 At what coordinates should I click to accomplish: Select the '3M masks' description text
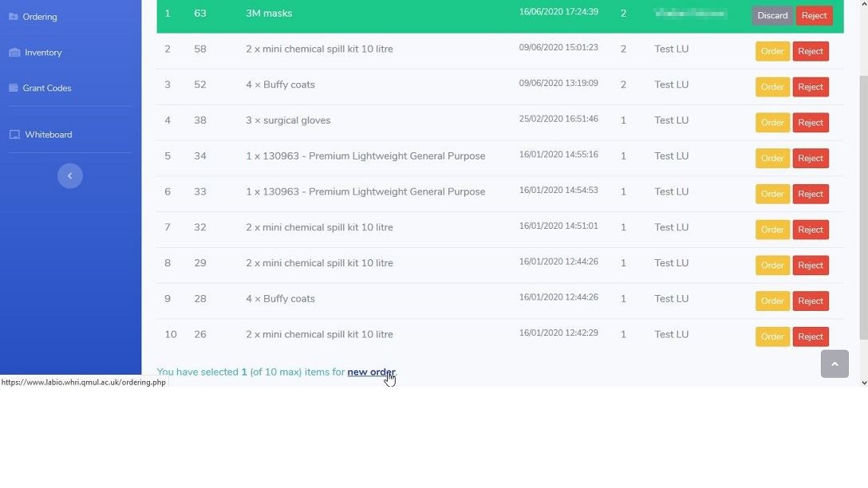click(269, 14)
